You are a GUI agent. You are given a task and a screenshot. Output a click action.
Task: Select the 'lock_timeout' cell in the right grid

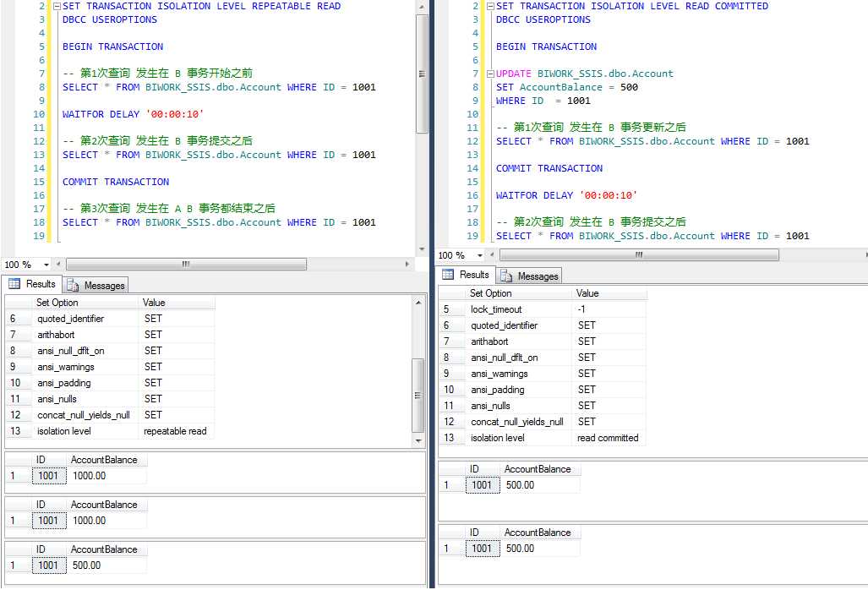click(518, 309)
